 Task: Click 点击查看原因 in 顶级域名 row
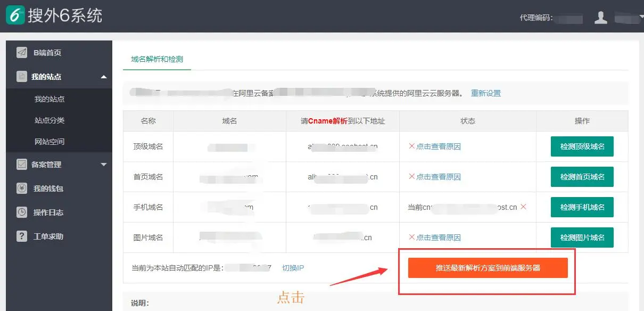438,146
